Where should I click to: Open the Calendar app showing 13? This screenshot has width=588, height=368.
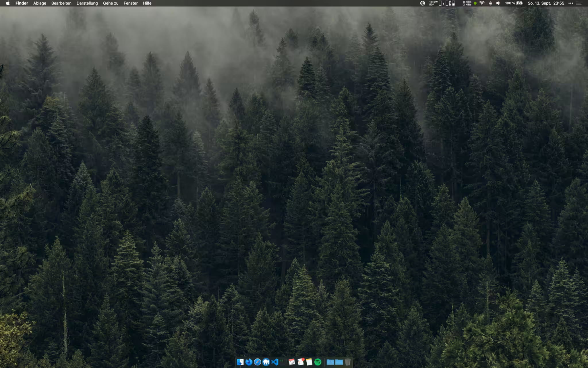tap(292, 362)
